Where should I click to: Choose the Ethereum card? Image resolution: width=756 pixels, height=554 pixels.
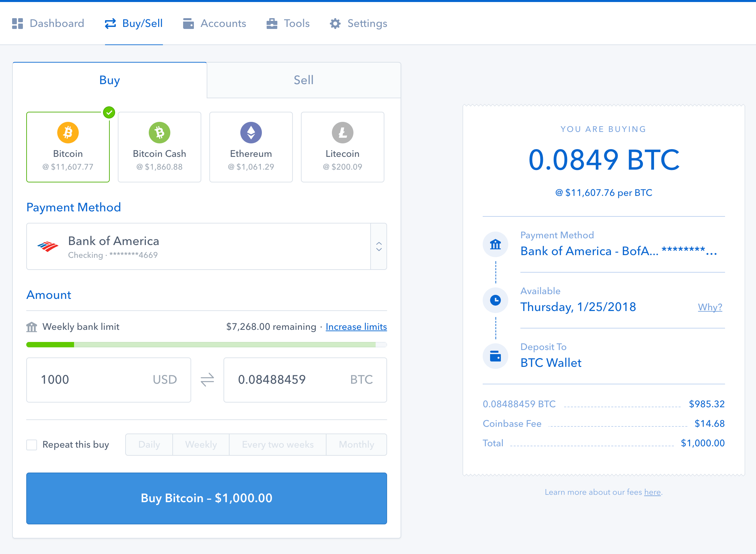[251, 147]
